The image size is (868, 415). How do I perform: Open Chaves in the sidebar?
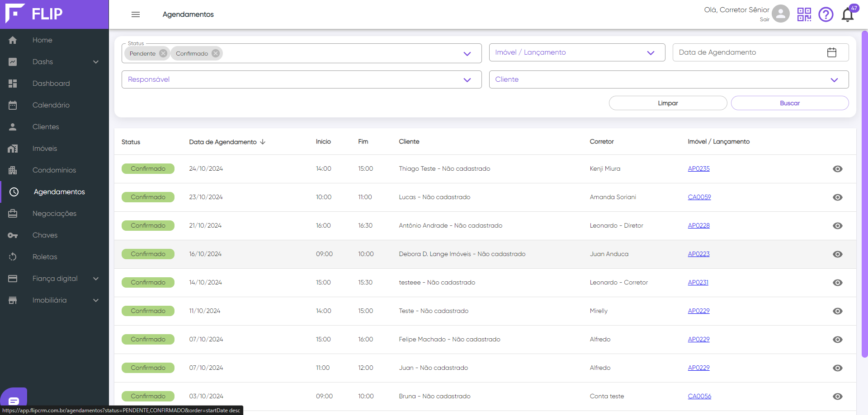(54, 235)
